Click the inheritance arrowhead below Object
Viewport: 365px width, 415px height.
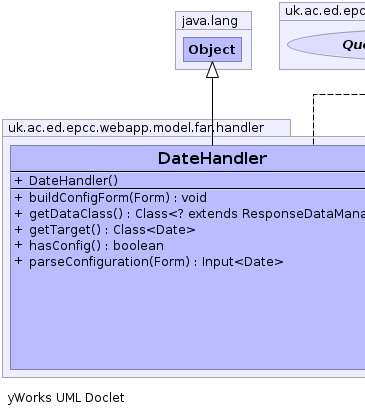(212, 70)
